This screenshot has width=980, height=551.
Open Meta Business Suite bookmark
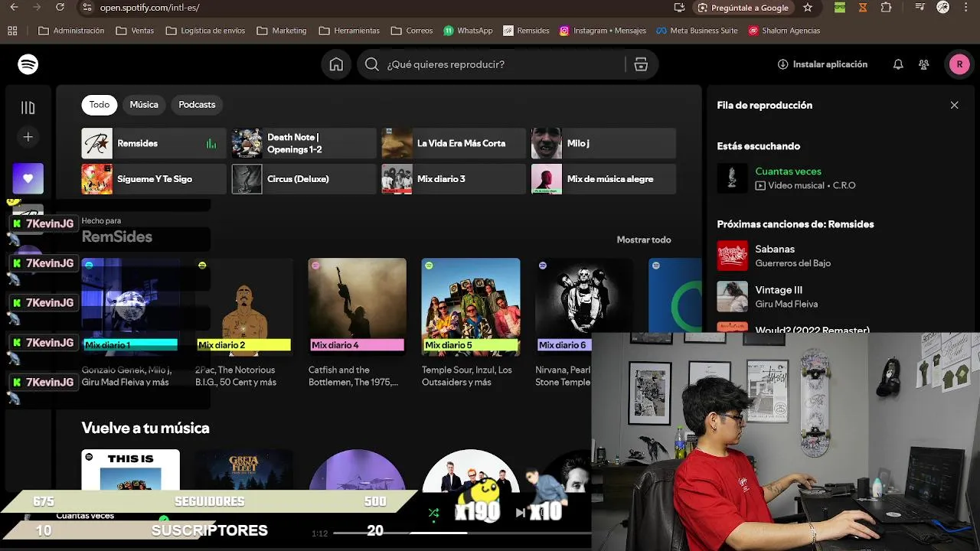(697, 31)
